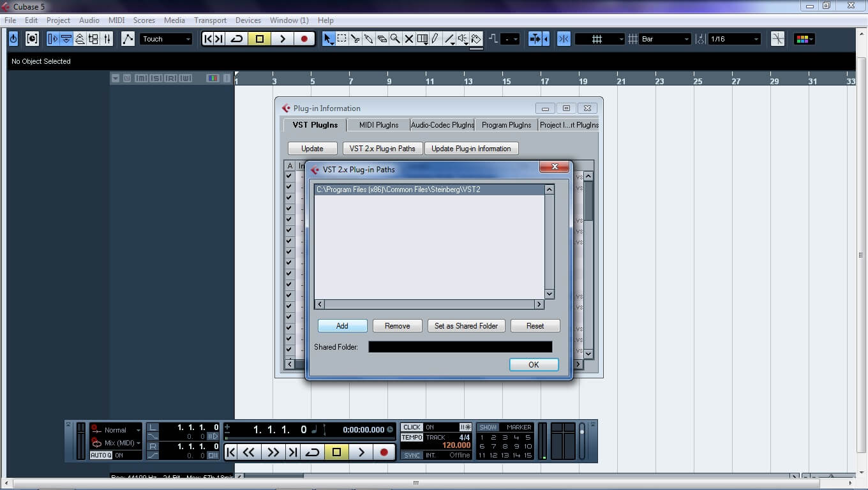Select the Mute X tool
Viewport: 868px width, 490px height.
(x=409, y=39)
